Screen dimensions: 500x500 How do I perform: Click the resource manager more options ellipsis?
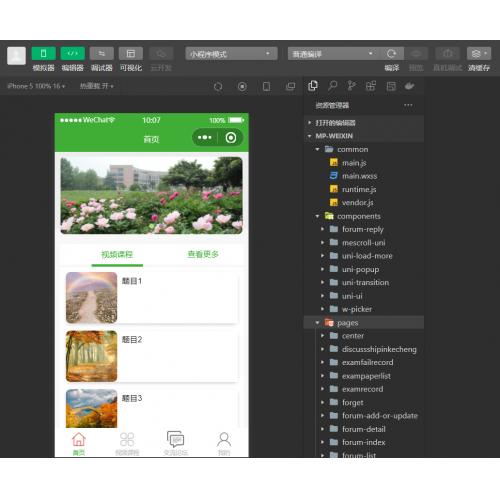pos(408,105)
